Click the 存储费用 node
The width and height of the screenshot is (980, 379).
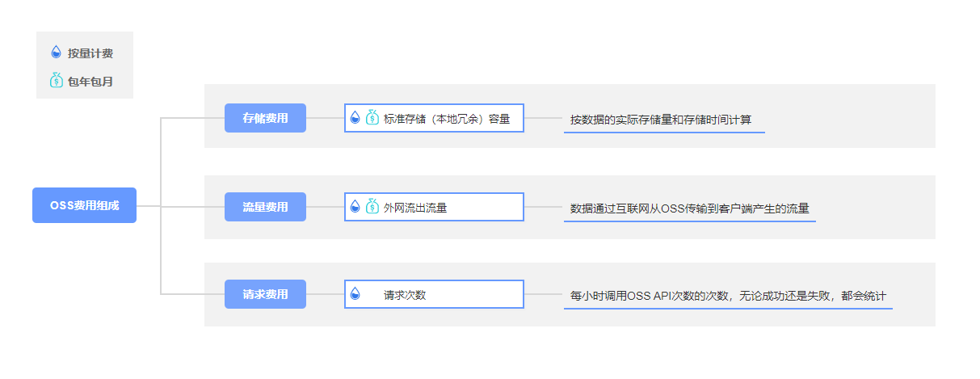point(265,118)
